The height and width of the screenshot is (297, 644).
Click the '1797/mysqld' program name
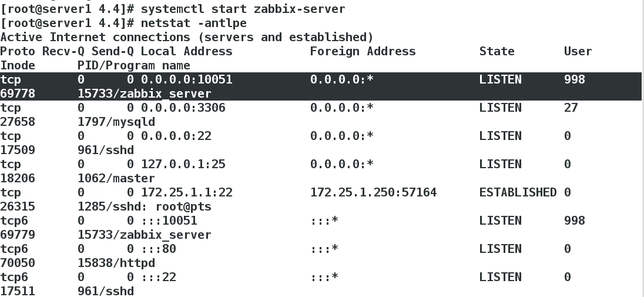[116, 122]
